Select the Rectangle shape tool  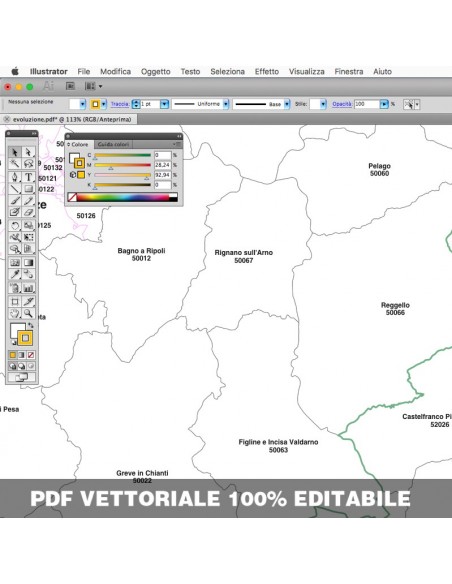[28, 188]
